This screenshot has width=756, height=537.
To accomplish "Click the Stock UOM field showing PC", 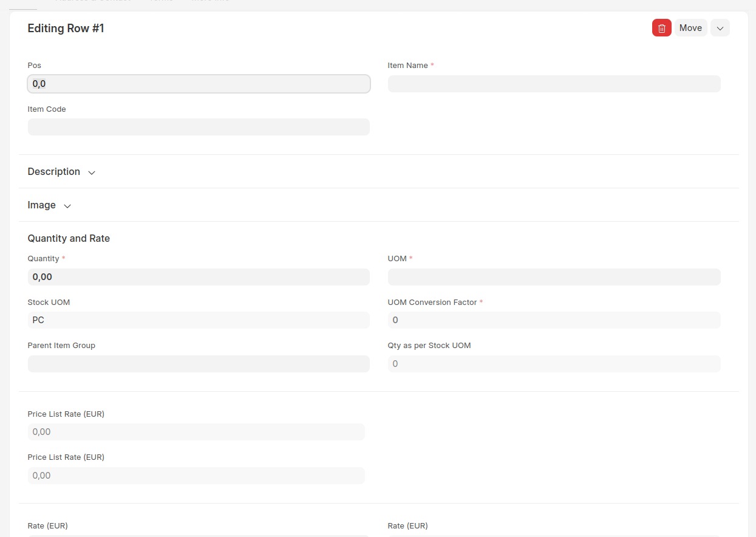I will pyautogui.click(x=199, y=320).
